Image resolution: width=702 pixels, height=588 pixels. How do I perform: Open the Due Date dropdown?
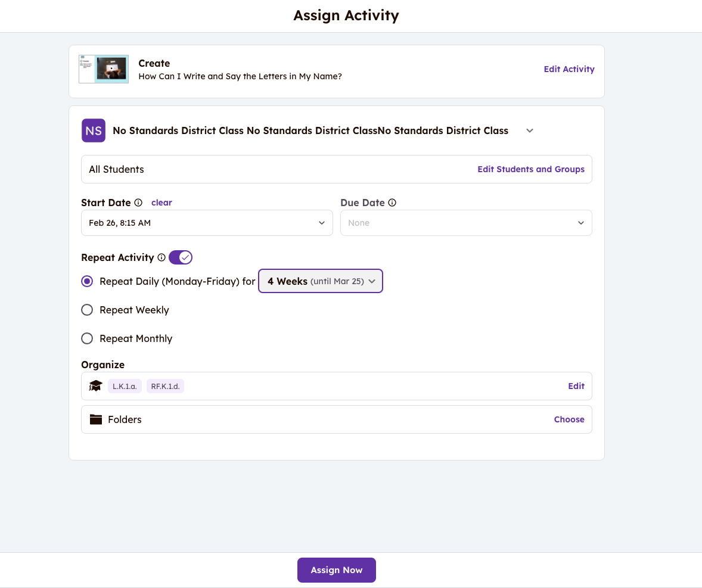466,223
